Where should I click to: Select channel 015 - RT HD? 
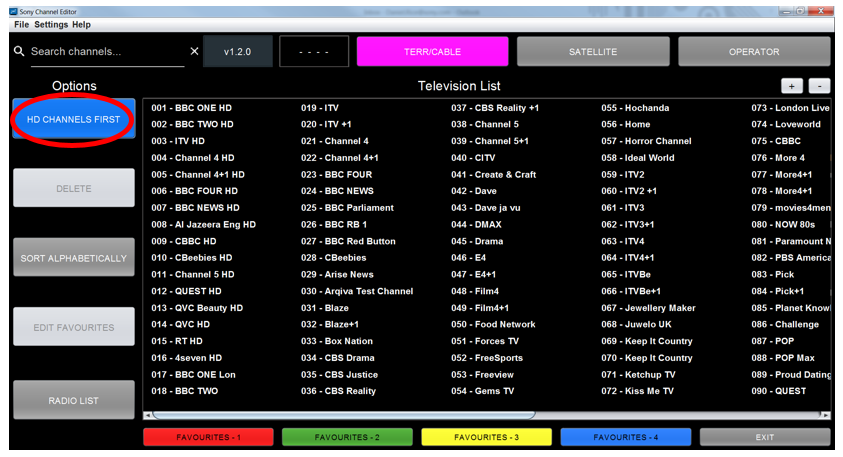(177, 341)
